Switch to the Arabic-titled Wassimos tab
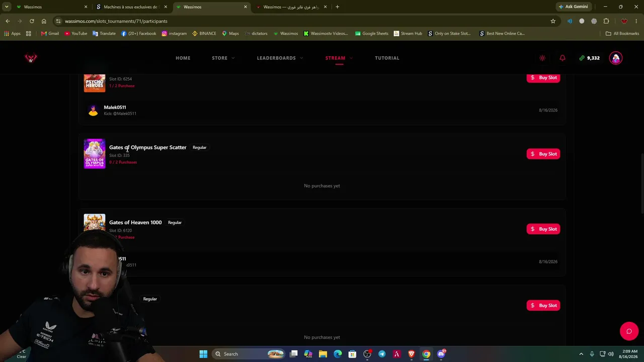The width and height of the screenshot is (644, 362). [x=292, y=7]
